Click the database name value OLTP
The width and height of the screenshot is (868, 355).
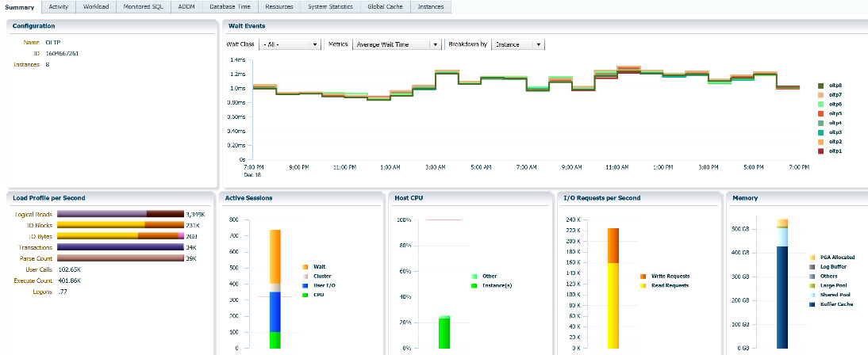[52, 42]
